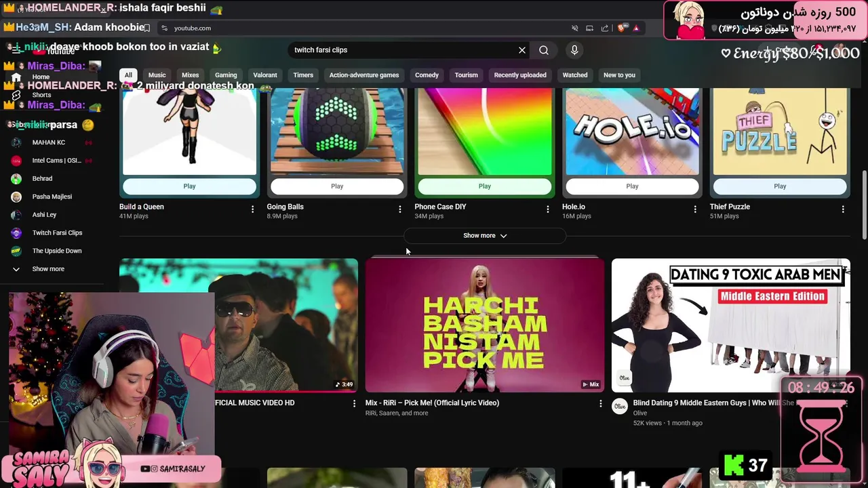Viewport: 868px width, 488px height.
Task: Click the picture-in-picture screen icon
Action: 589,28
